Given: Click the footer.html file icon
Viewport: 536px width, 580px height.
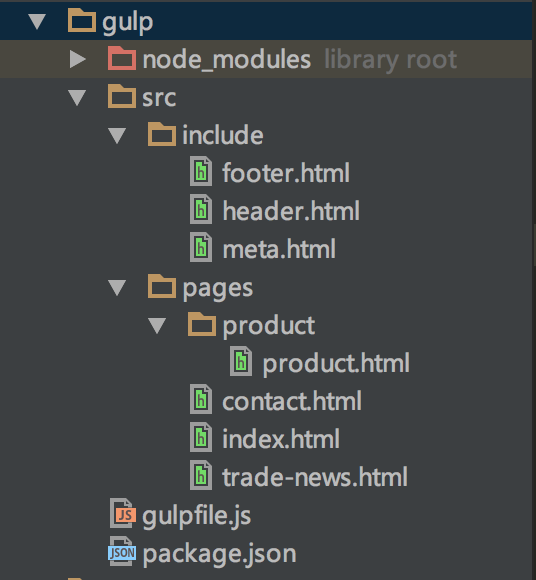Looking at the screenshot, I should tap(201, 171).
